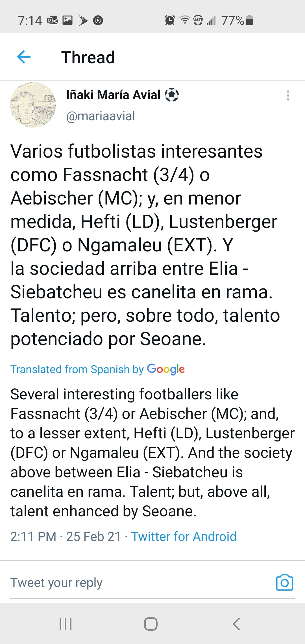The width and height of the screenshot is (305, 644).
Task: Open the three-dot tweet options menu
Action: 288,95
